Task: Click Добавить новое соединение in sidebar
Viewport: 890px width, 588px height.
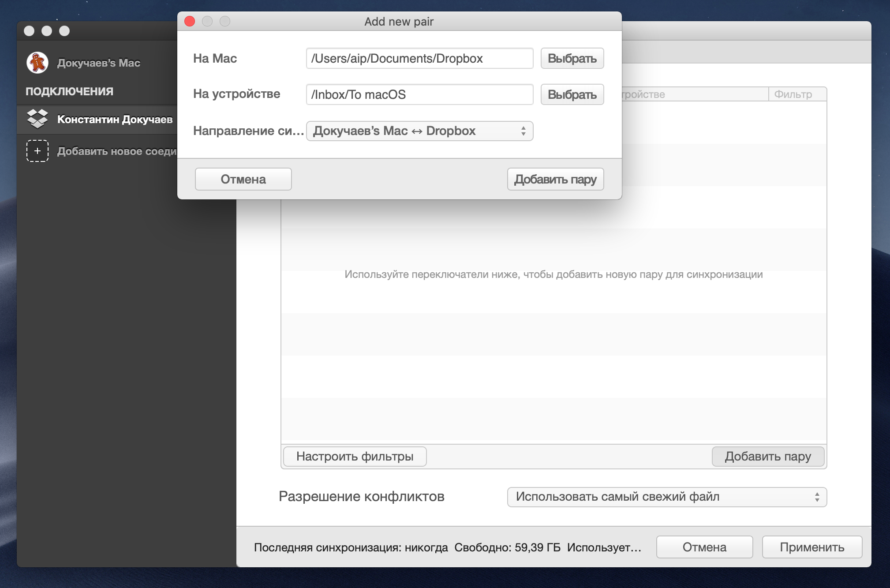Action: tap(117, 151)
